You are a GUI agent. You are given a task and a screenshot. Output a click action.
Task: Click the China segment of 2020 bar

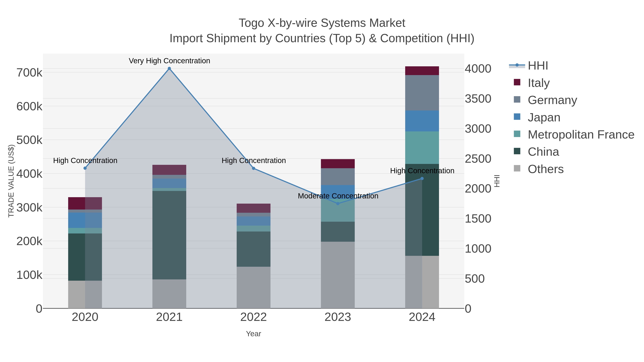point(85,257)
